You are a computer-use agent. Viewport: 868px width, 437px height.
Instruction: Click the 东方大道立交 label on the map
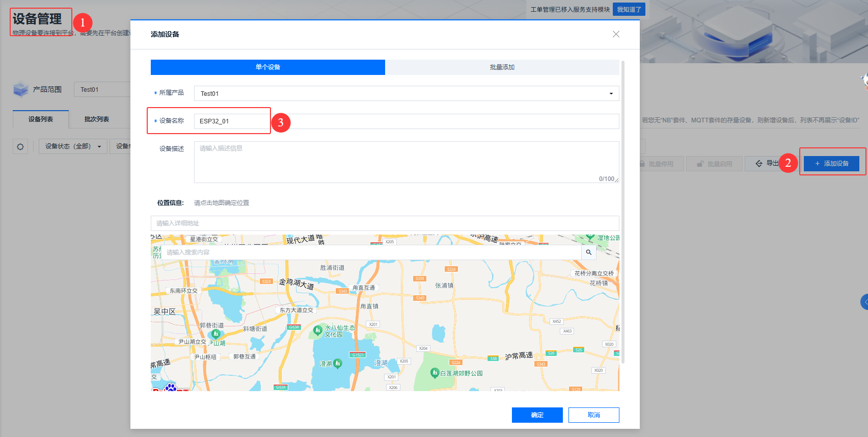pos(296,310)
